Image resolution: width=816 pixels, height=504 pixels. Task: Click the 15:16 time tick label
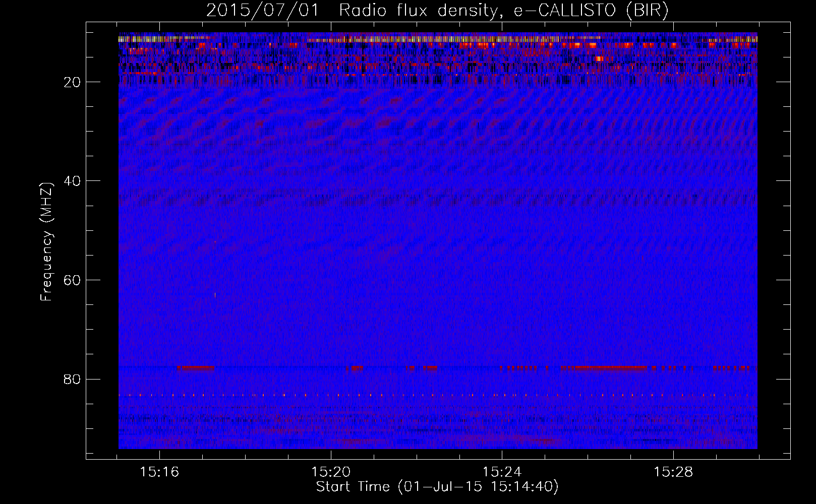pyautogui.click(x=159, y=472)
